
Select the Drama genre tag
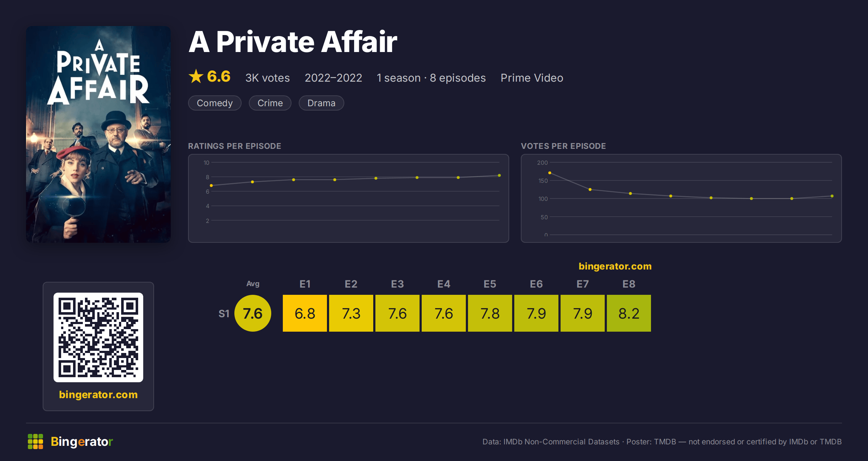pyautogui.click(x=321, y=103)
